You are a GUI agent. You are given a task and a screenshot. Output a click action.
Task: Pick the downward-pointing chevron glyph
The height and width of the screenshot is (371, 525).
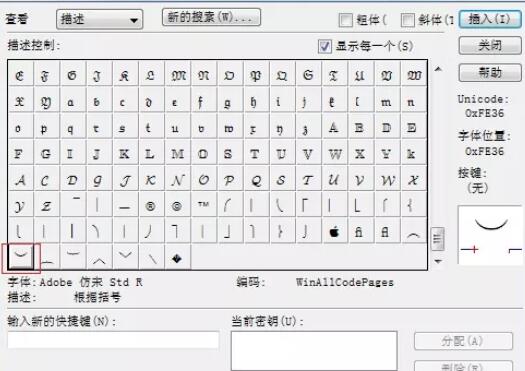[125, 257]
